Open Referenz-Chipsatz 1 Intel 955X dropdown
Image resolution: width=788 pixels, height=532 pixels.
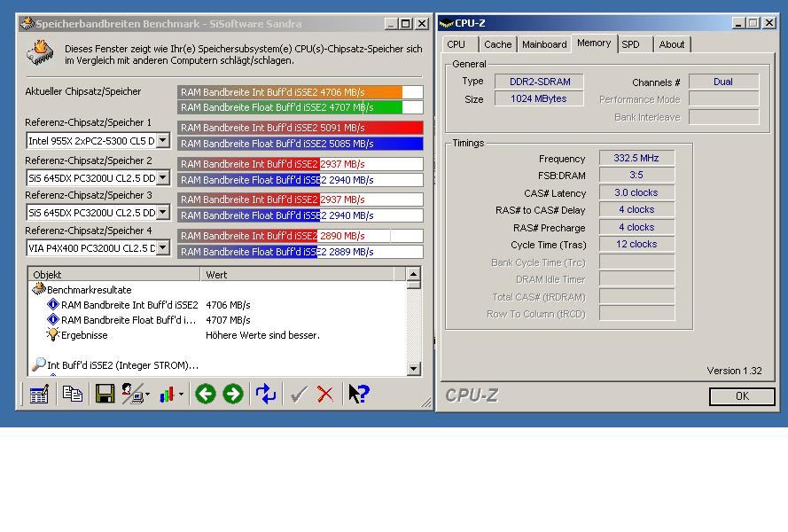(163, 140)
